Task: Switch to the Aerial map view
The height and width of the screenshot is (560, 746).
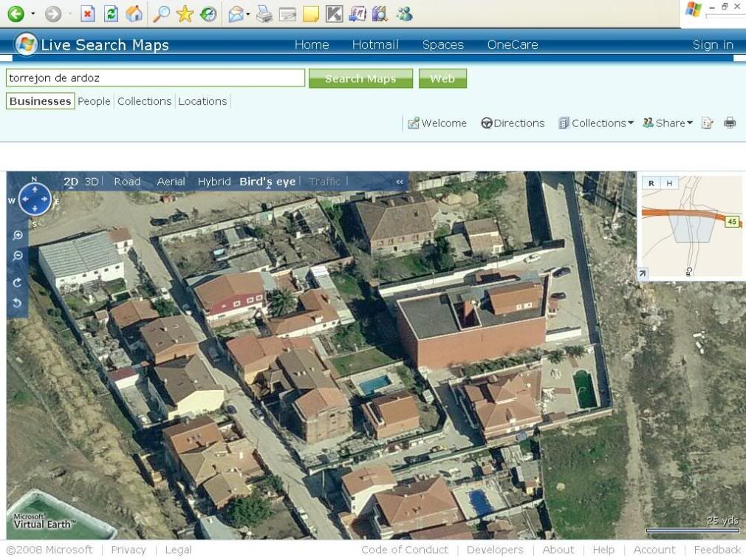Action: point(171,182)
